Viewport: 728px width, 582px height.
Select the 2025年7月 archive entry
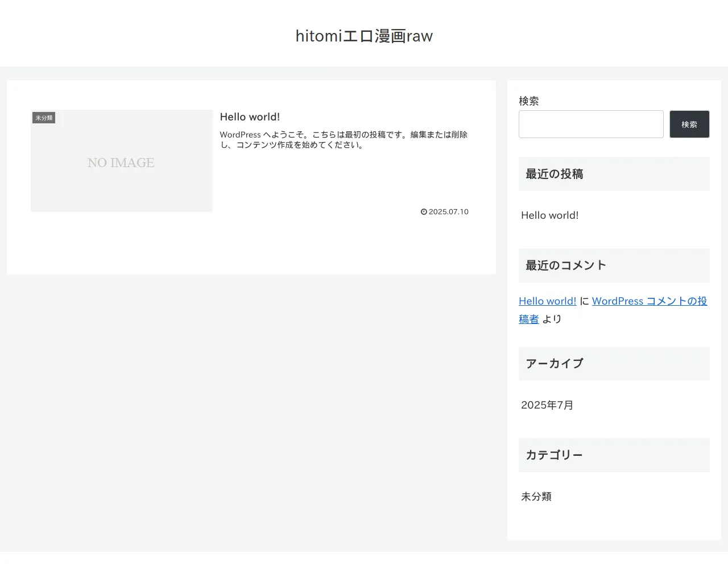[547, 405]
